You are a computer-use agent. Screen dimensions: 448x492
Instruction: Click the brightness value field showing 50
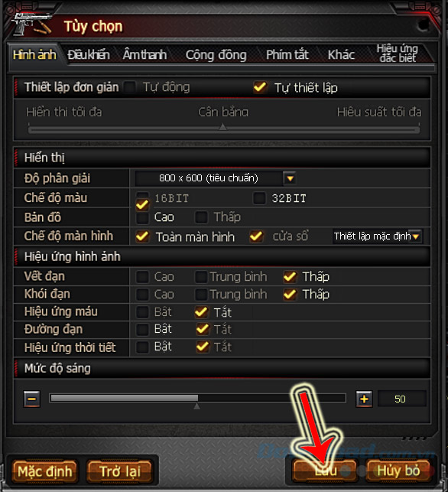tap(401, 399)
